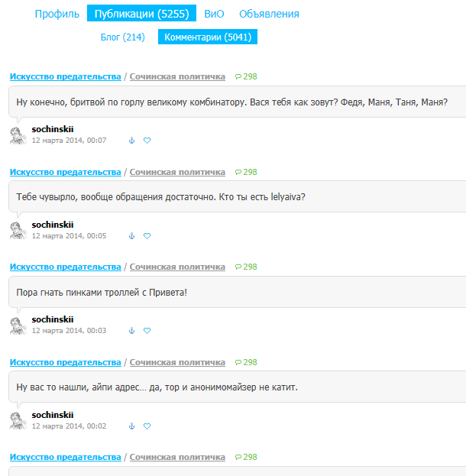466x476 pixels.
Task: Click anchor icon on 00:05 comment
Action: (131, 236)
